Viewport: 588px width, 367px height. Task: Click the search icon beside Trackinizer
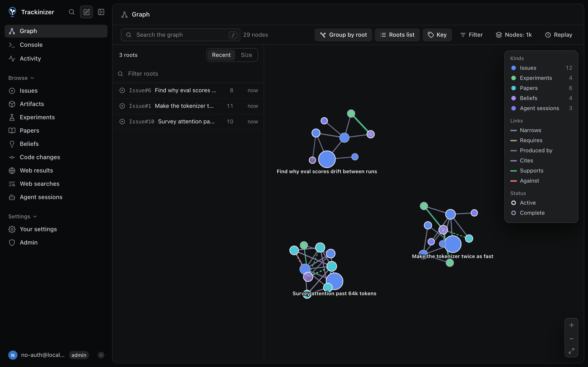pos(71,12)
